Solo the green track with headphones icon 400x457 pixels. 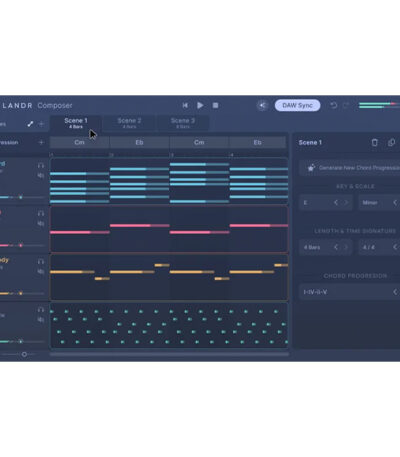(41, 310)
